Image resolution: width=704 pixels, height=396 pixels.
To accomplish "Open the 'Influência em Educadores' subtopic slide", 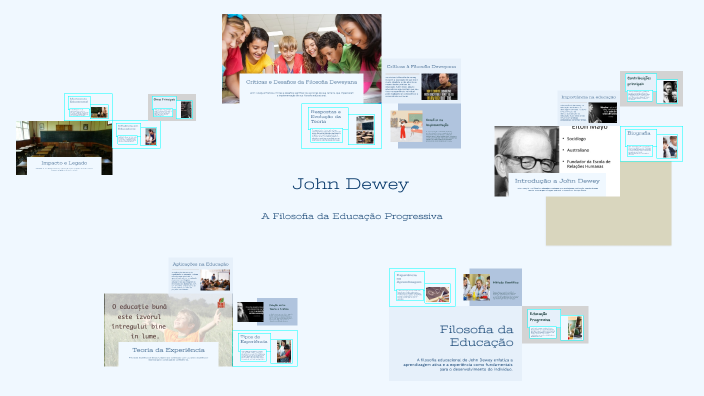I will click(136, 134).
